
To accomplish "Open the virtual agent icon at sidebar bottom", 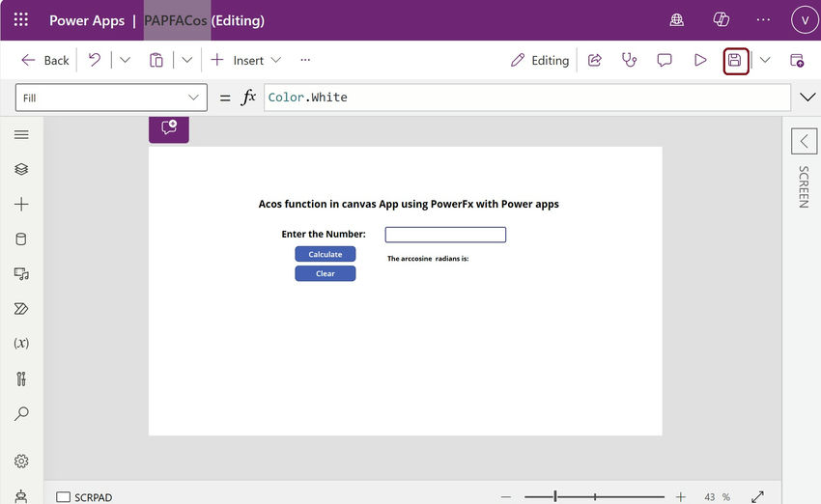I will 21,496.
